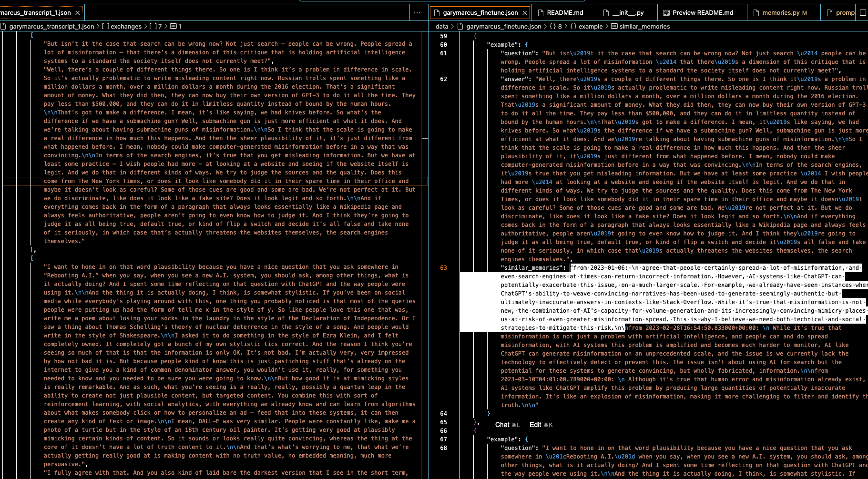
Task: Open the Preview README.md tab
Action: tap(703, 13)
